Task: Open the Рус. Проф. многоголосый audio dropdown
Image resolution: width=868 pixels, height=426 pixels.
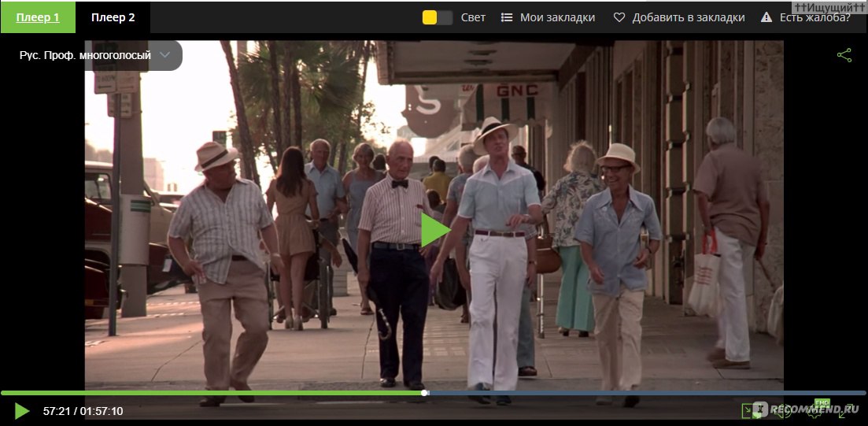Action: 94,55
